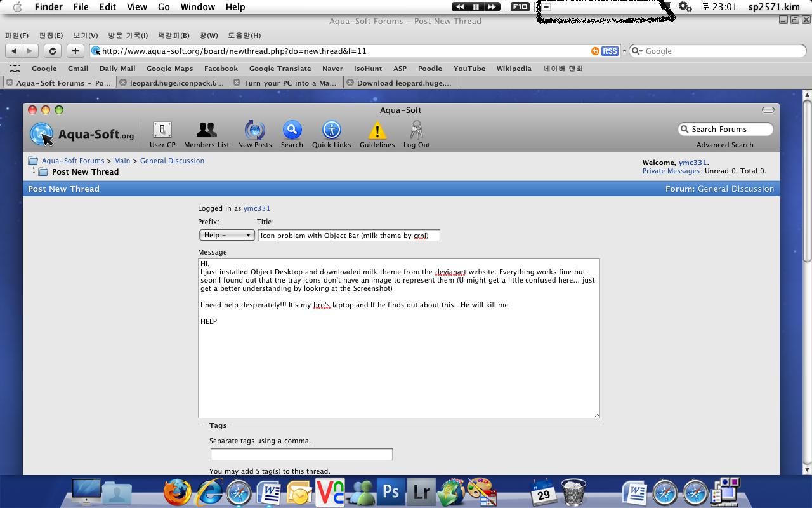Switch to the 'Turn your PC into a Ma...' tab

click(x=287, y=83)
